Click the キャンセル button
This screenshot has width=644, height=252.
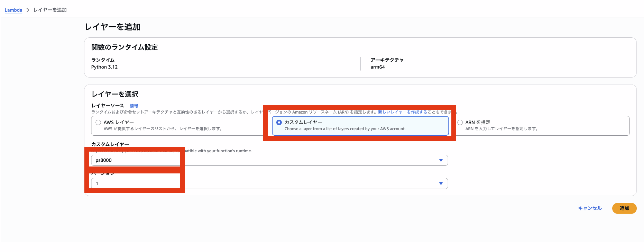[x=590, y=208]
